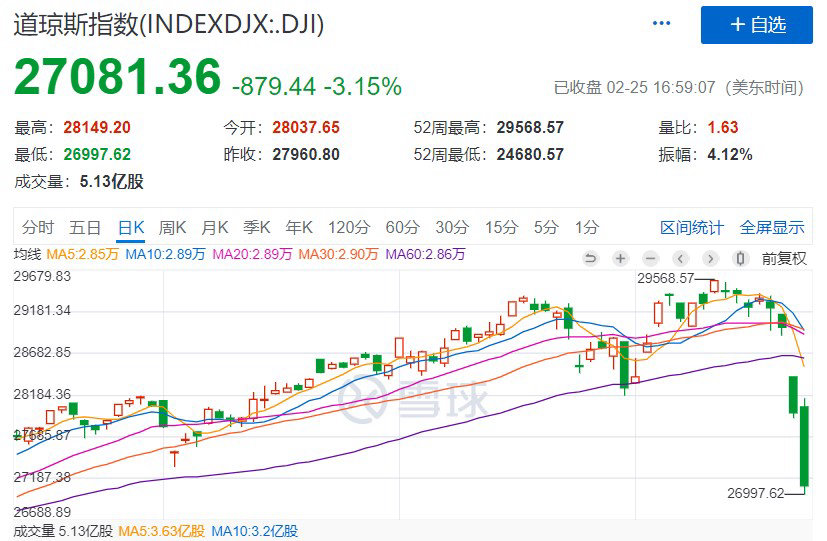Switch to the 15分 chart tab

click(x=502, y=228)
